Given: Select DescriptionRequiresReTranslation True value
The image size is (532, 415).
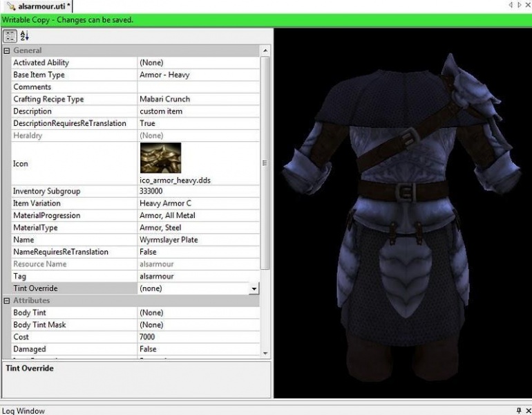Looking at the screenshot, I should [198, 123].
